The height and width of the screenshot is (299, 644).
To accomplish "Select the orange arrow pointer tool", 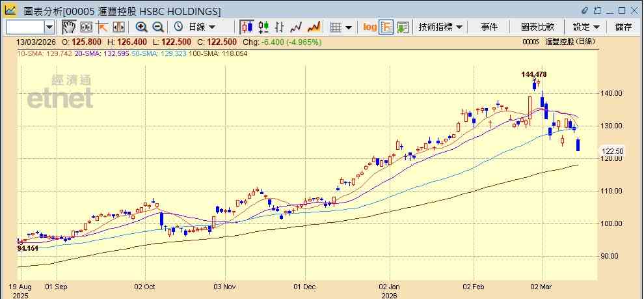I will tap(102, 27).
